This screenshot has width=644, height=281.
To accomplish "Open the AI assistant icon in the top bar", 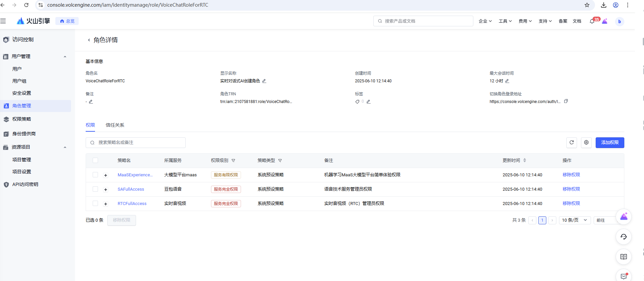I will [605, 21].
